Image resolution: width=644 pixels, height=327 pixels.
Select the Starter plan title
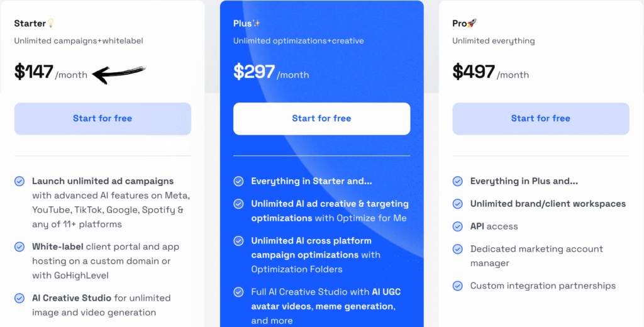point(30,23)
